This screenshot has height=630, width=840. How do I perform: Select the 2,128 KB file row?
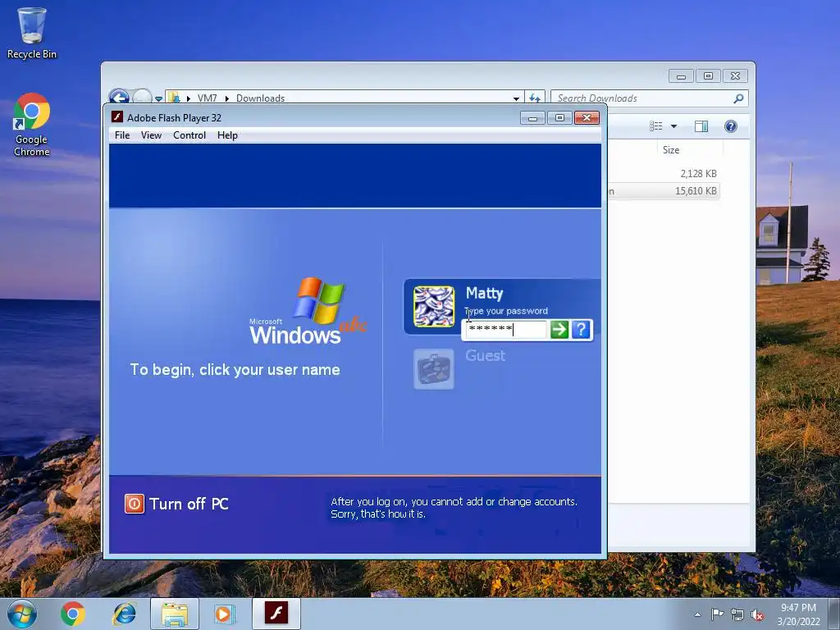coord(664,174)
